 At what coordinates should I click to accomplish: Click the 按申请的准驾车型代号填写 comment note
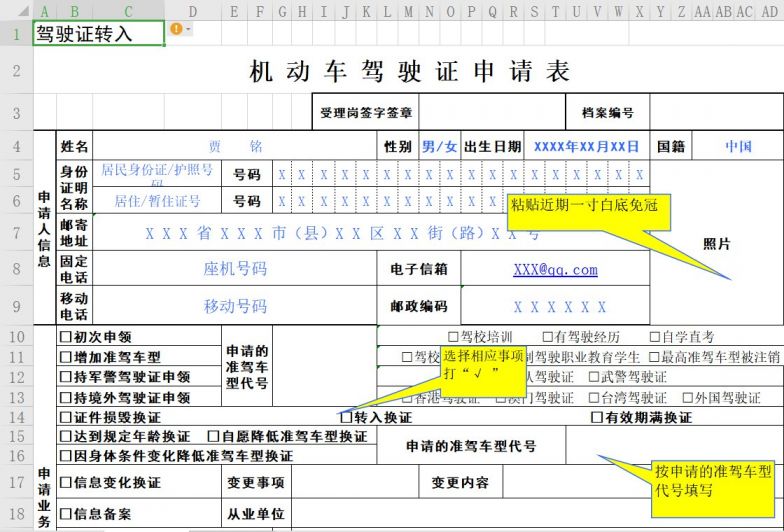point(712,489)
